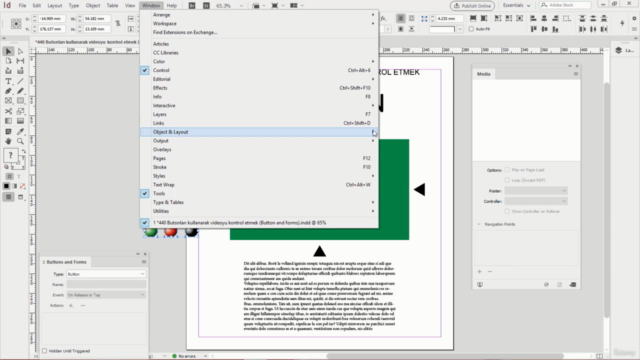Screen dimensions: 640x360
Task: Open the Poster dropdown in Media panel
Action: [x=536, y=191]
